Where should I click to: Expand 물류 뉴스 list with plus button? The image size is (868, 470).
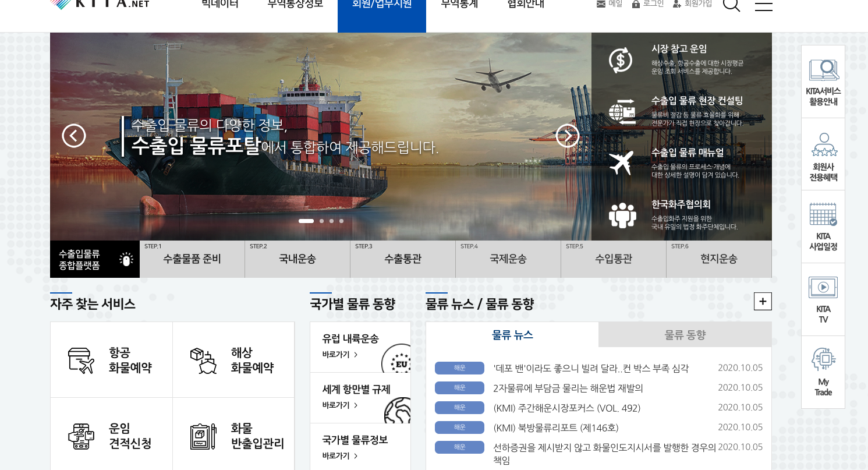(763, 301)
